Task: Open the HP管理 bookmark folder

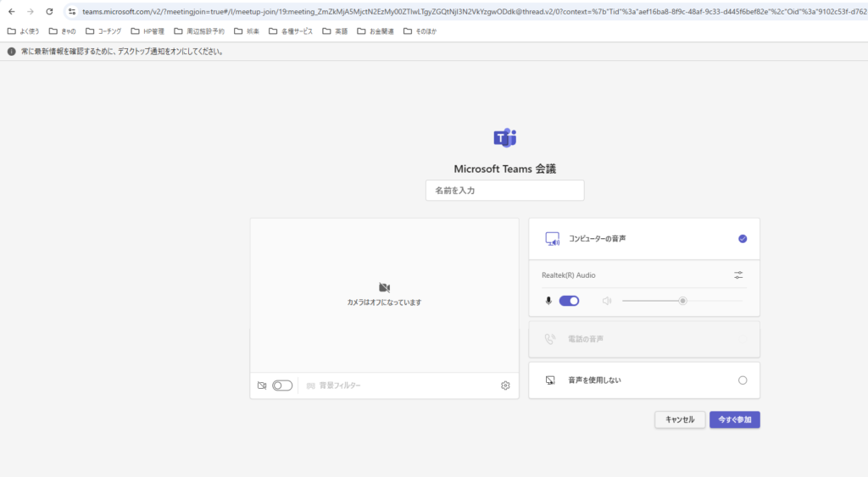Action: click(147, 31)
